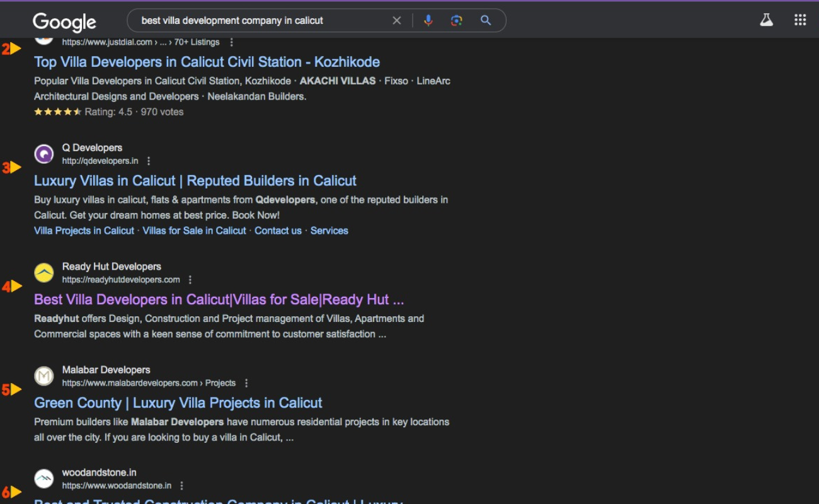
Task: Click the http://qdevelopers.in URL text
Action: click(x=100, y=161)
